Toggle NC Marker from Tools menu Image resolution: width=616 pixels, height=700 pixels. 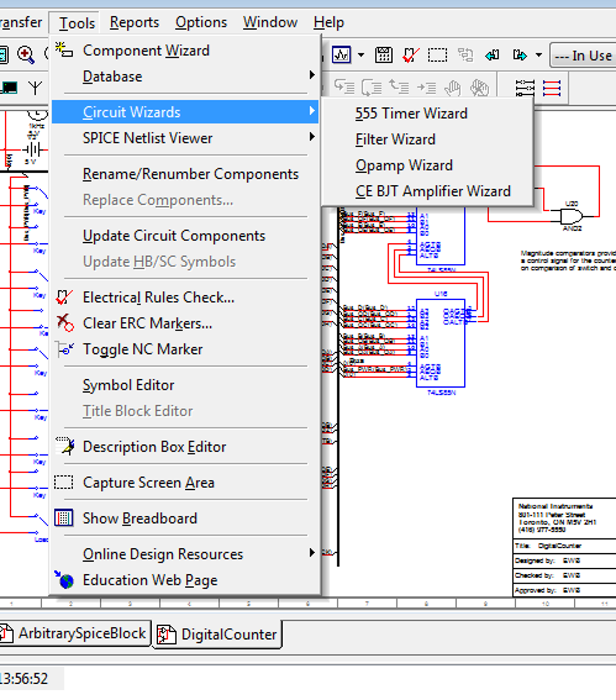[143, 349]
